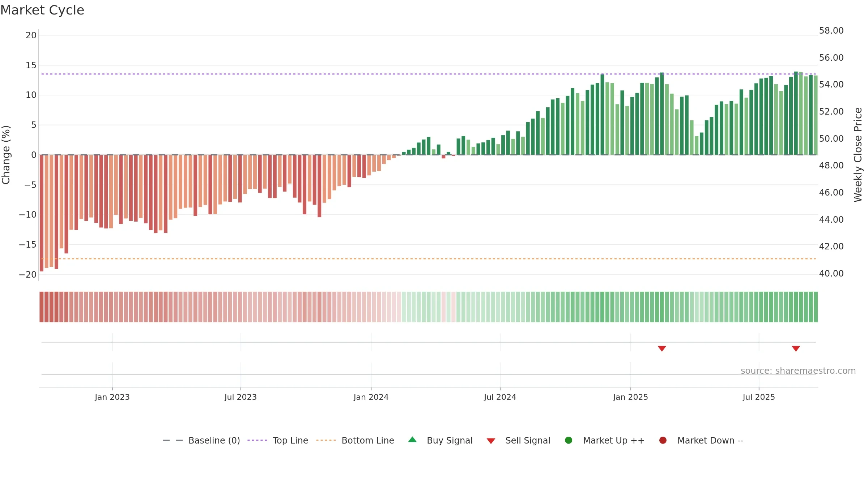Click the −5 tick on Change axis
The width and height of the screenshot is (868, 488).
tap(30, 185)
